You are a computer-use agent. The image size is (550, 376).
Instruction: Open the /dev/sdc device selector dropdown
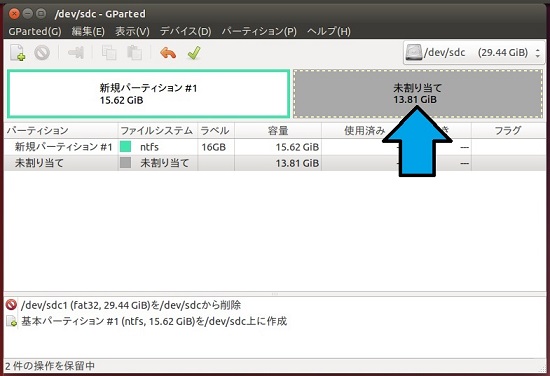(474, 53)
